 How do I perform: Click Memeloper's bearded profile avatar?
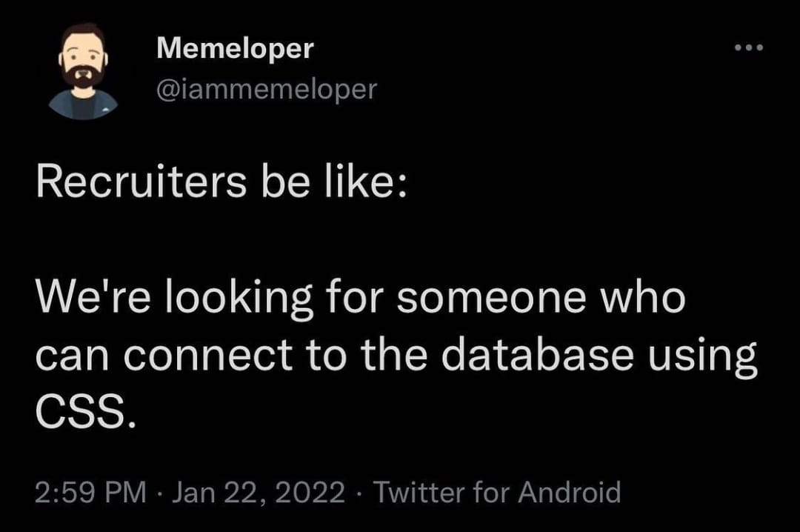click(x=83, y=71)
